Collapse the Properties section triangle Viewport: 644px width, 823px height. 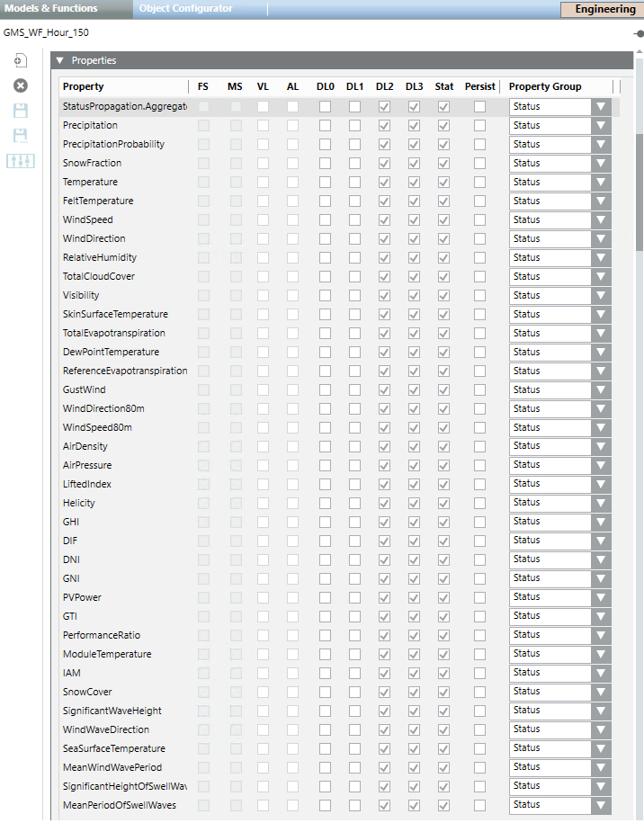click(x=59, y=61)
